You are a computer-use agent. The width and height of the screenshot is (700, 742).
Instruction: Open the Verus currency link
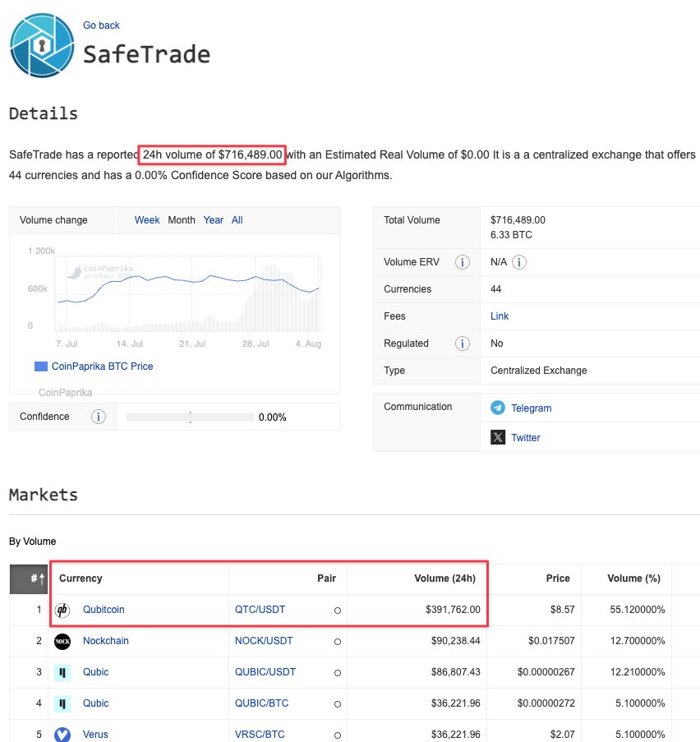click(x=95, y=735)
